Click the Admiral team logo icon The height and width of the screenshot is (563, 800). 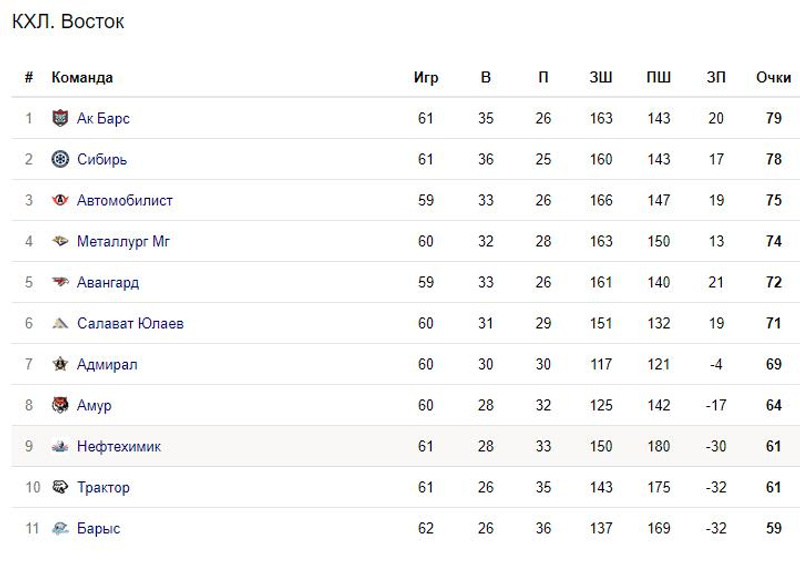point(60,365)
